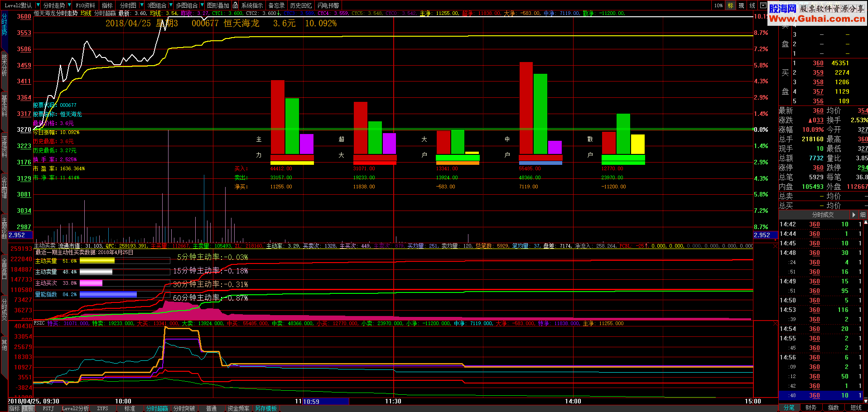Screen dimensions: 868x412
Task: Click the 主力 net buy value 11255.00
Action: 281,187
